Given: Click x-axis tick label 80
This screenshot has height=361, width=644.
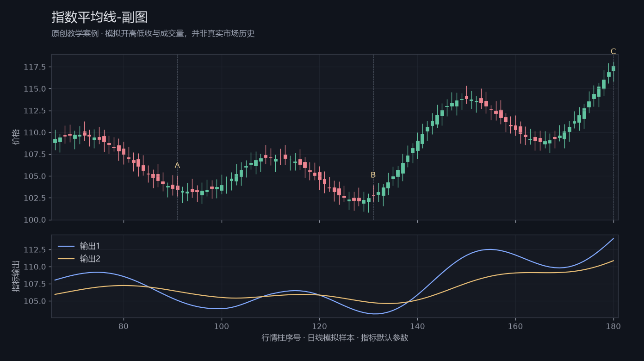Looking at the screenshot, I should (x=124, y=326).
